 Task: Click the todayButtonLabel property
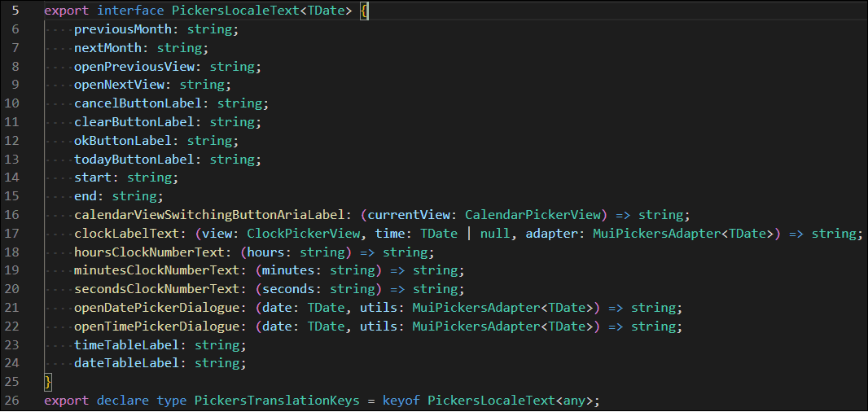coord(134,160)
